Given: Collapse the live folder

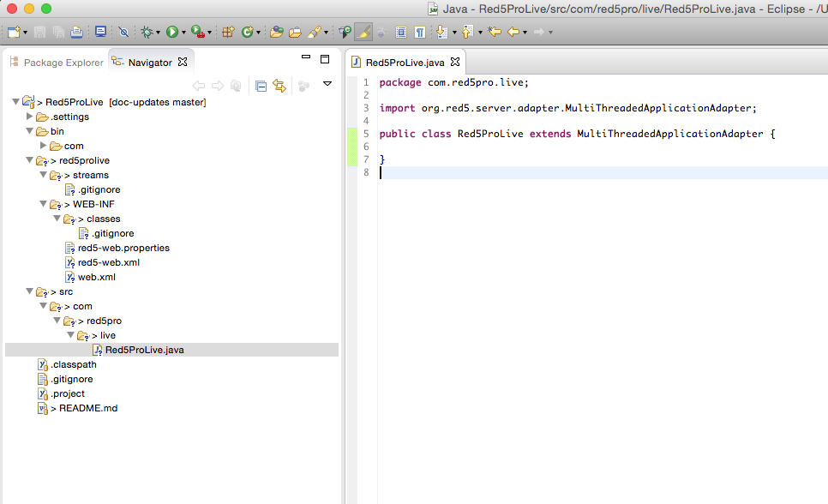Looking at the screenshot, I should (x=71, y=335).
